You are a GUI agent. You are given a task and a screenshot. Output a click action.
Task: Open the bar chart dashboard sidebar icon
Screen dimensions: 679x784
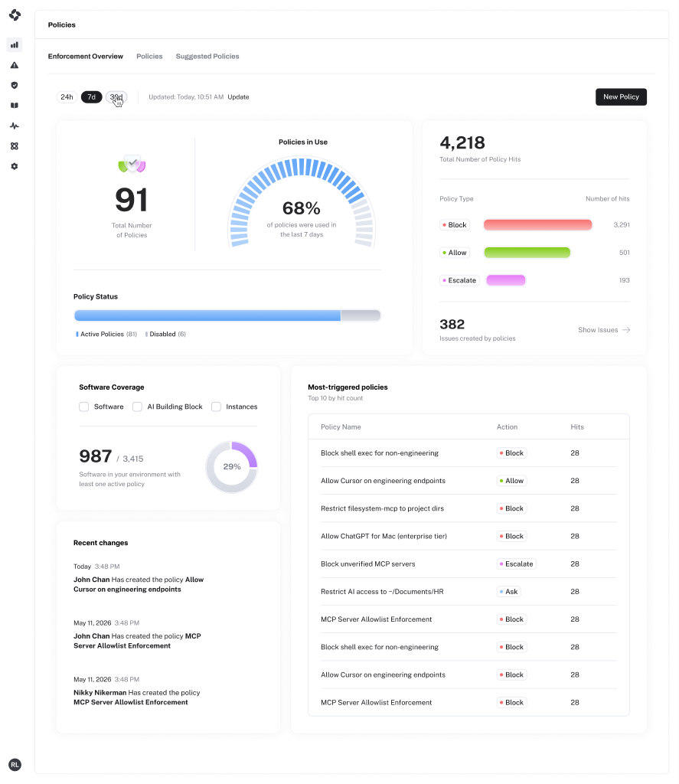pyautogui.click(x=15, y=45)
